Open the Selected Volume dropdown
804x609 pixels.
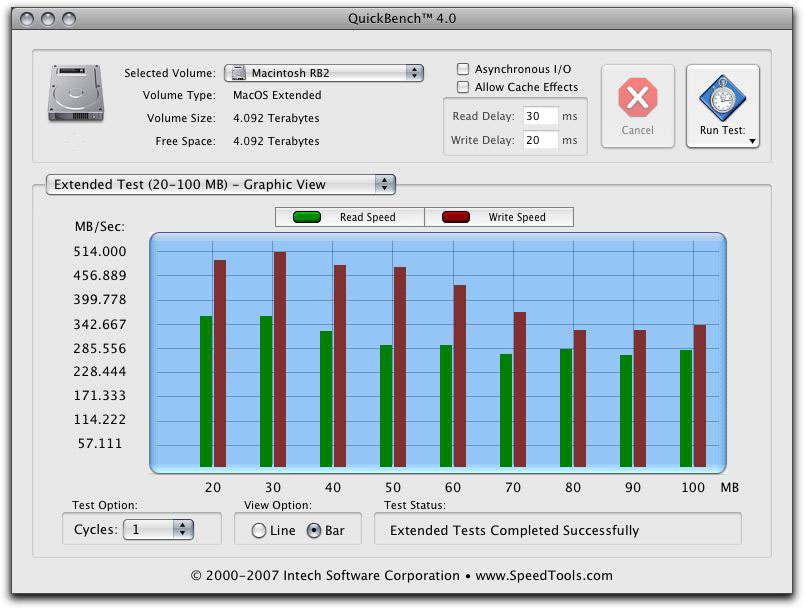point(324,73)
